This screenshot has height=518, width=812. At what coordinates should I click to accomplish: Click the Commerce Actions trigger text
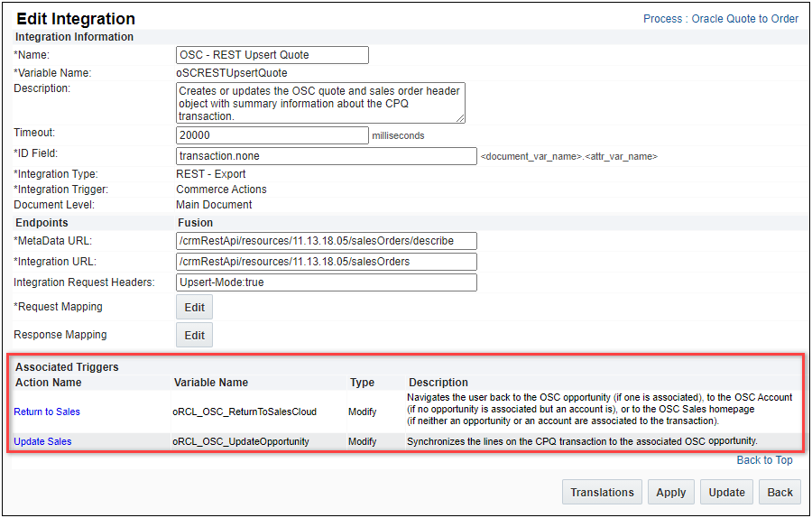[x=222, y=190]
